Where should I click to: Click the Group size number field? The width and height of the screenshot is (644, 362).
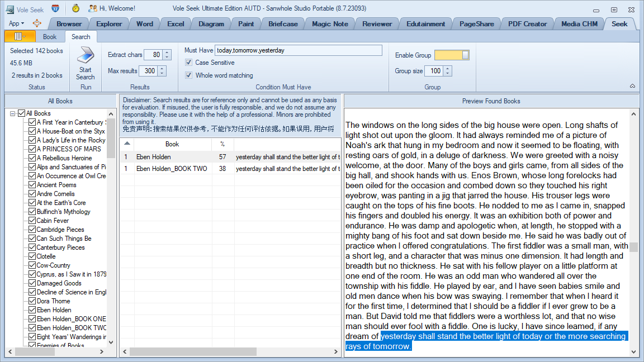coord(434,71)
